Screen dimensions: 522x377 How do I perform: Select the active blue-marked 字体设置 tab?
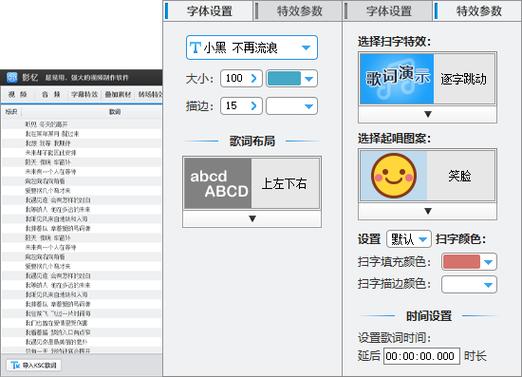click(209, 11)
